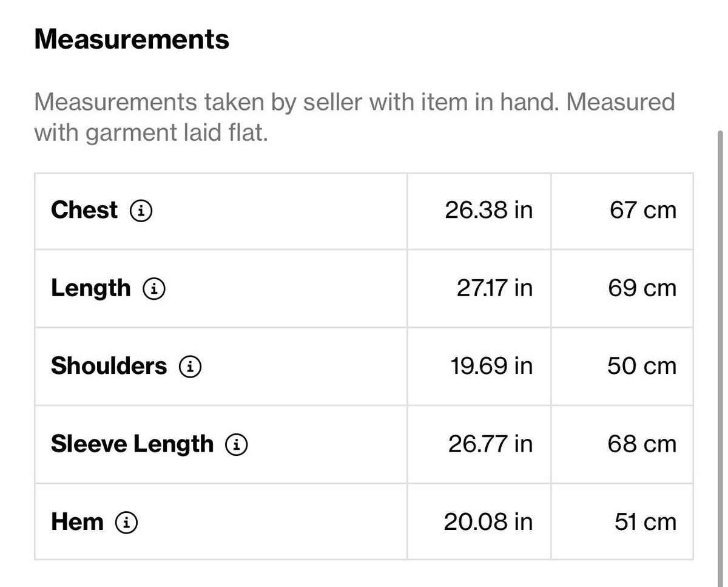
Task: Select the Hem row label
Action: [77, 522]
